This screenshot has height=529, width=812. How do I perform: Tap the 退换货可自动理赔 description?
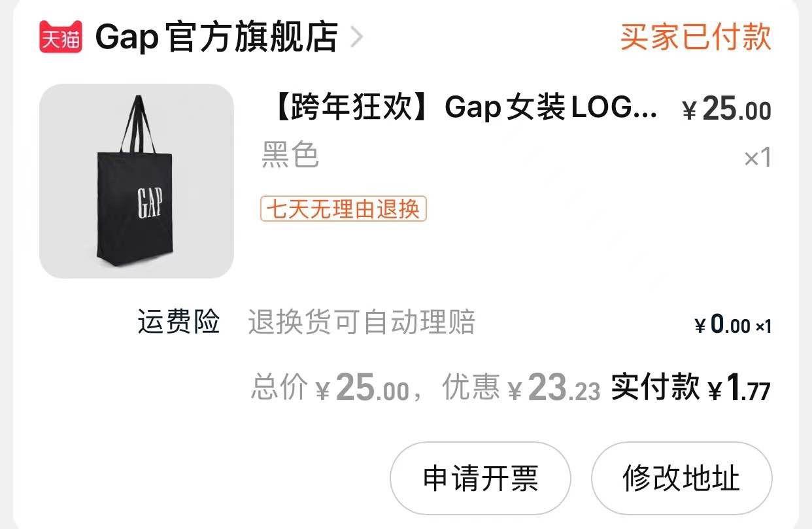click(361, 322)
